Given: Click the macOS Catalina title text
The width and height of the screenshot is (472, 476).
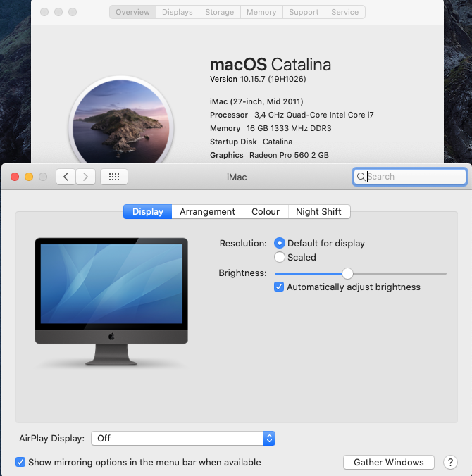Looking at the screenshot, I should click(271, 64).
